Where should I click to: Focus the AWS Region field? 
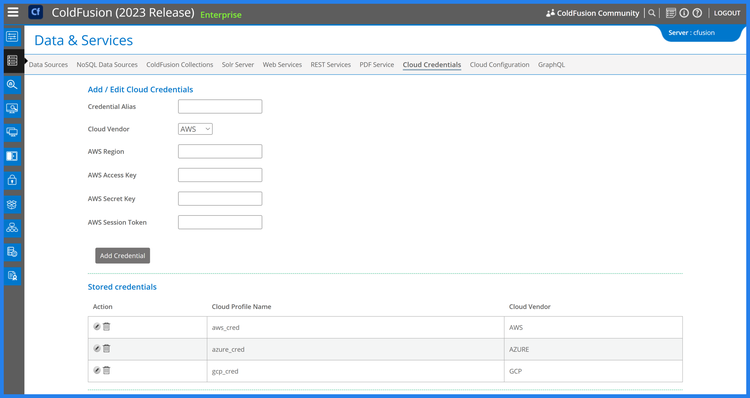click(220, 152)
